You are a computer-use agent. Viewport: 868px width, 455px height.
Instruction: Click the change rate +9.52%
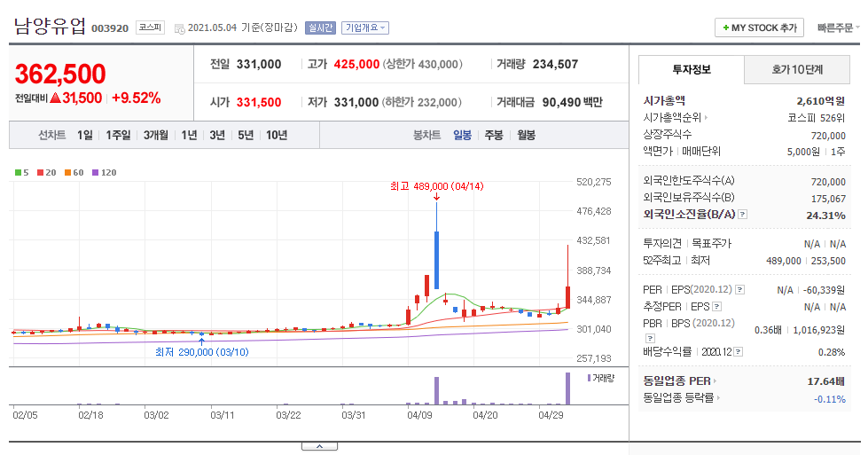coord(137,98)
